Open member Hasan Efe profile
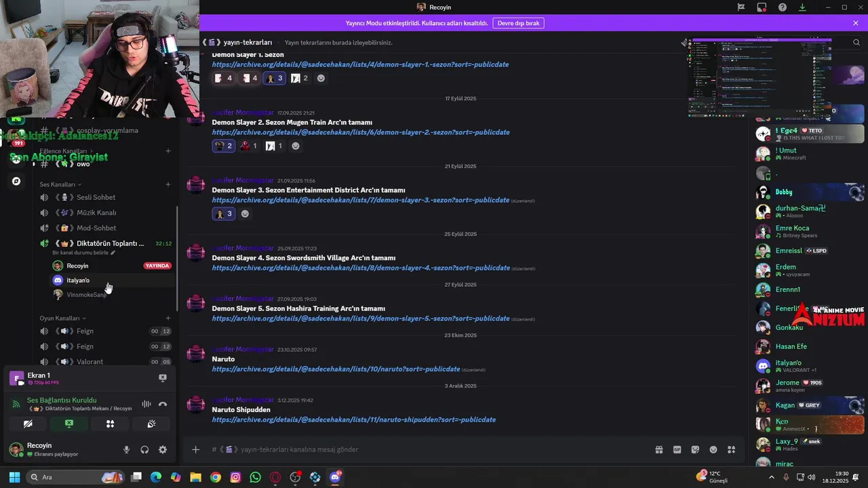 click(810, 346)
